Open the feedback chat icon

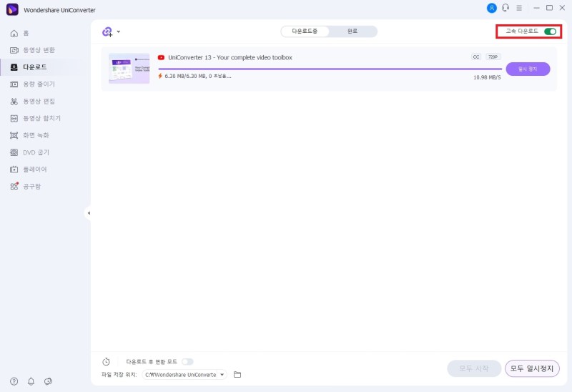pos(48,381)
